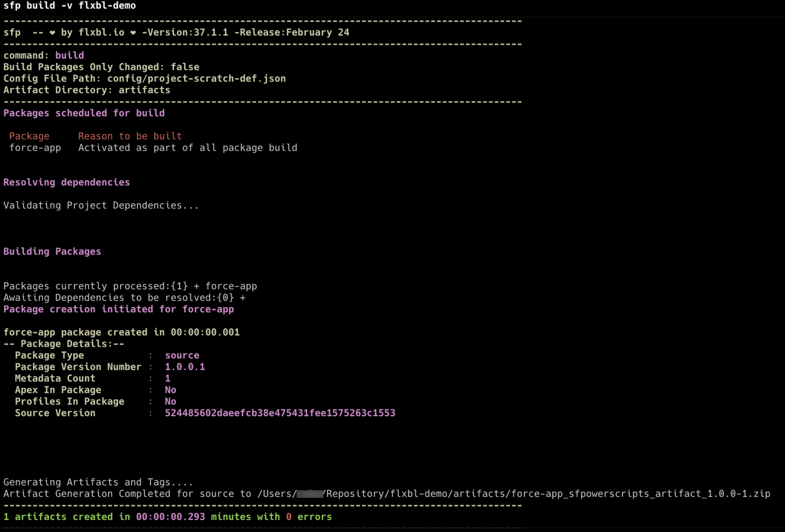Click the Apex In Package "No" value

point(170,390)
